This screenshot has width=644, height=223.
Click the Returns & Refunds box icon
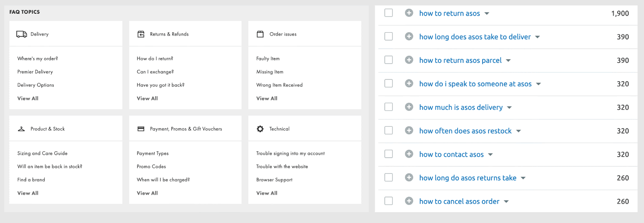pos(141,34)
